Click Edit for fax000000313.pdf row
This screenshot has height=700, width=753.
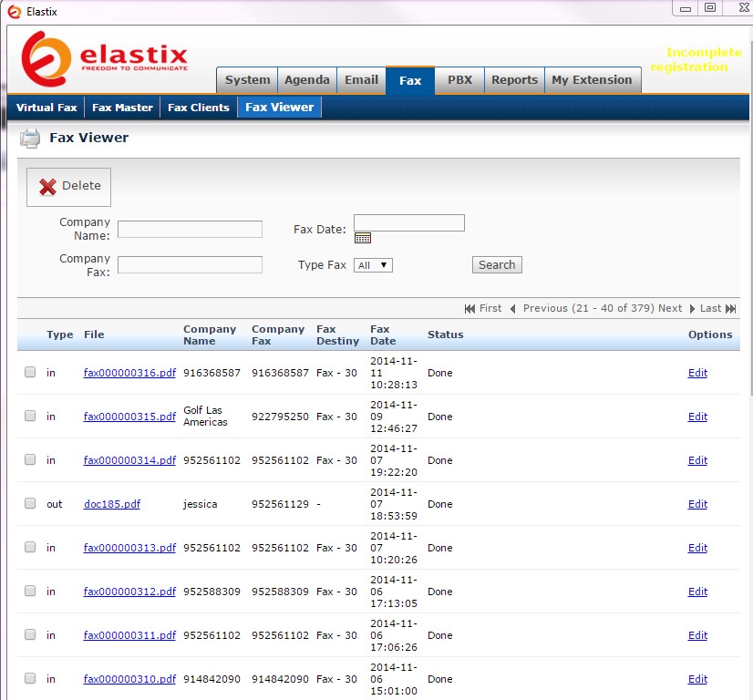point(697,548)
